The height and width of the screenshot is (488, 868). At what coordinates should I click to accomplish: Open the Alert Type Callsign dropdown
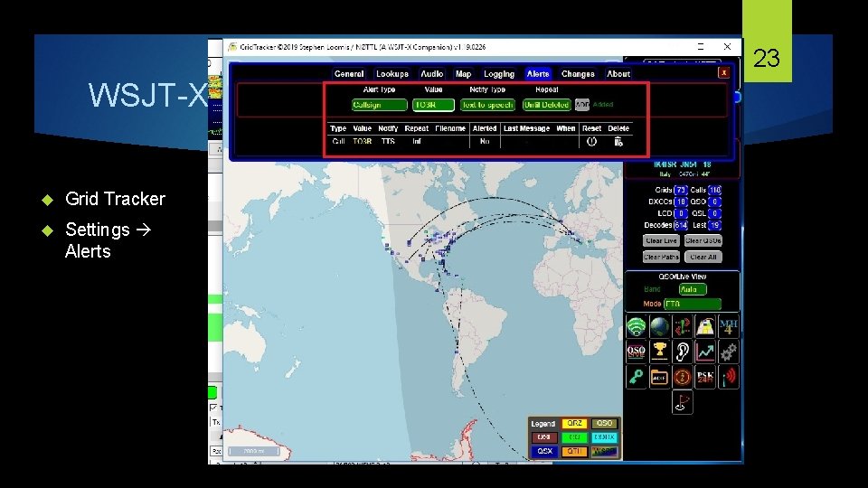[x=379, y=105]
